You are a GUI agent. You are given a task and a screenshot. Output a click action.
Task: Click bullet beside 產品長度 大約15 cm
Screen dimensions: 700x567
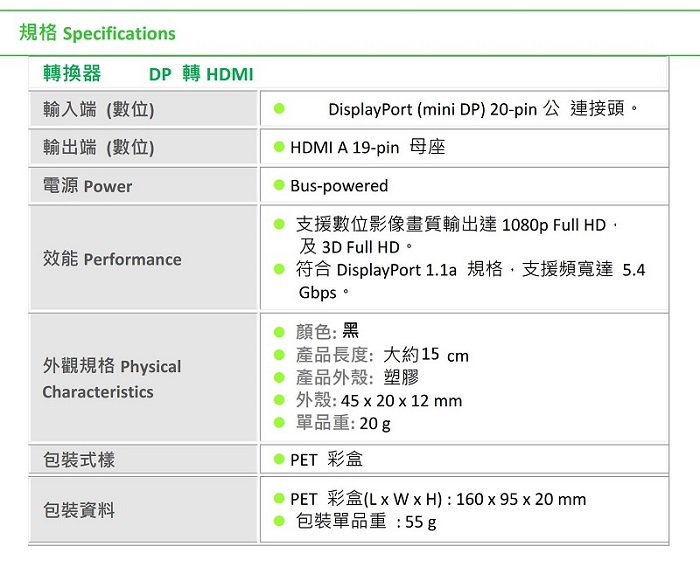pos(279,355)
